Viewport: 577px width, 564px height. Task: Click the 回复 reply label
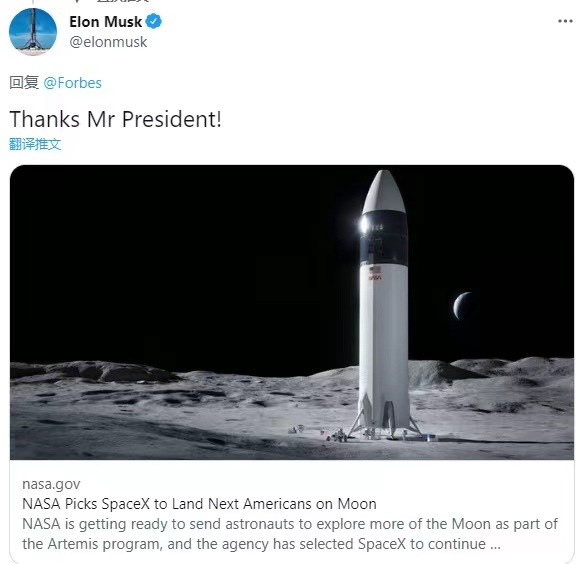(x=24, y=82)
